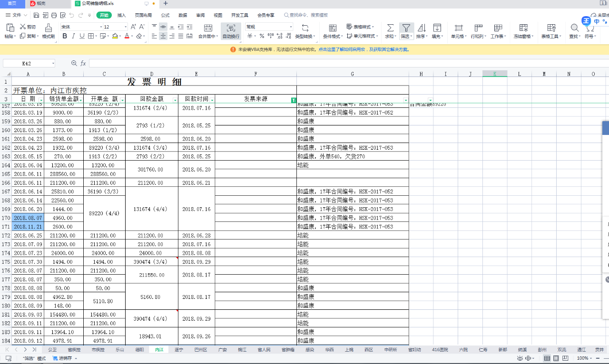This screenshot has width=609, height=364.
Task: Click the percent style icon
Action: [262, 36]
